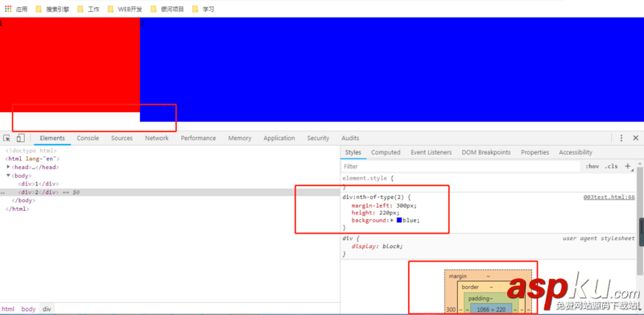Add a new style rule with plus icon
644x315 pixels.
[x=628, y=166]
